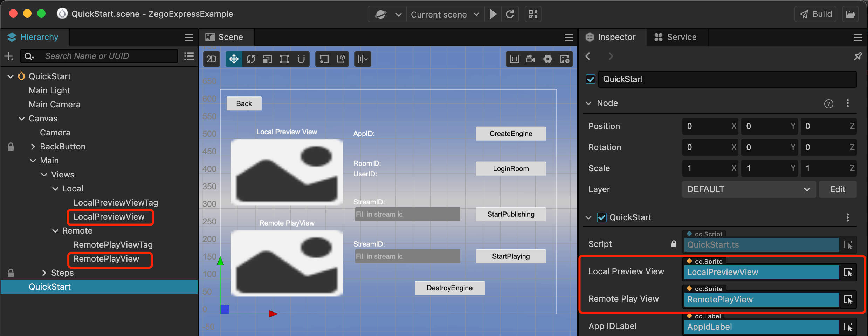Open the Current scene preview dropdown
Image resolution: width=868 pixels, height=336 pixels.
[x=445, y=14]
